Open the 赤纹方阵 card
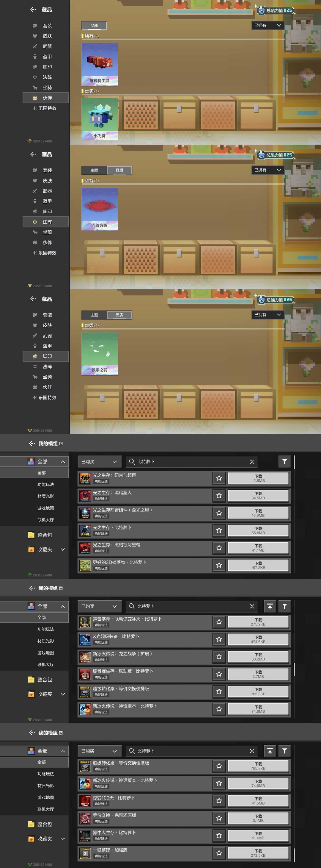This screenshot has height=868, width=321. point(100,209)
